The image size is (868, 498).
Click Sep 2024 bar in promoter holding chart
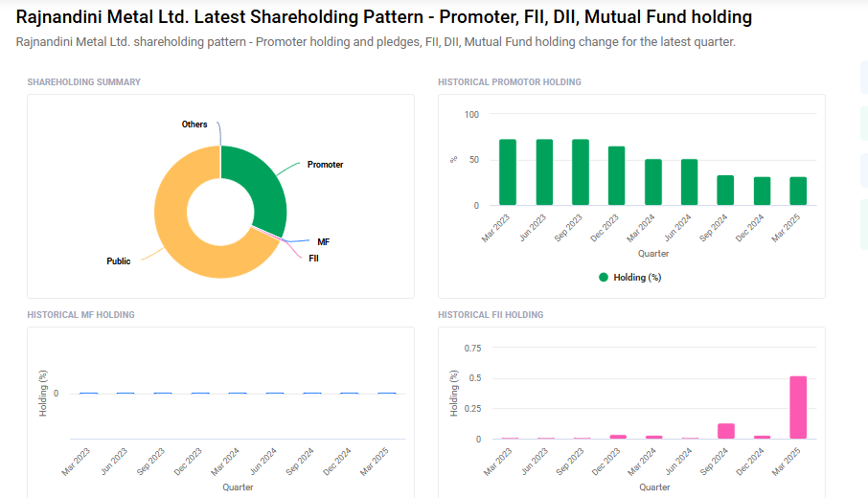tap(725, 191)
